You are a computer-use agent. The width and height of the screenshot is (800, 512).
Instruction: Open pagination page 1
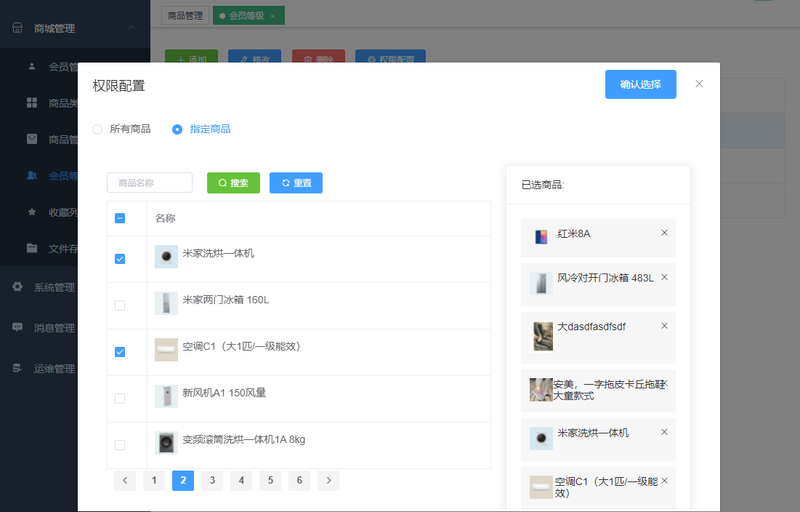point(154,480)
